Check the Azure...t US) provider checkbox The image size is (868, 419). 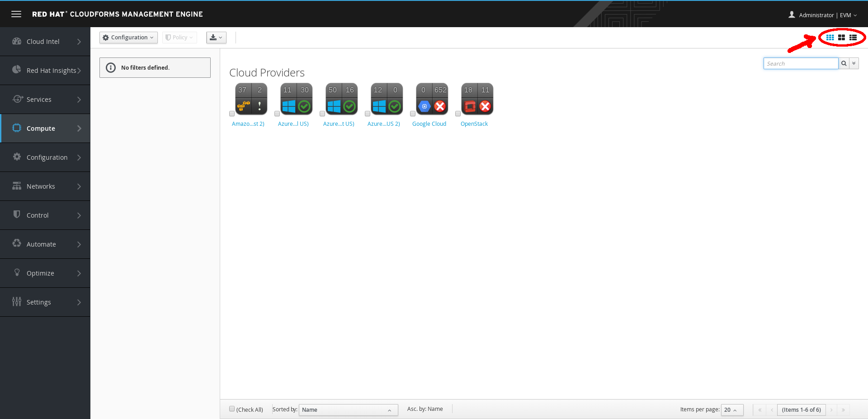point(322,114)
